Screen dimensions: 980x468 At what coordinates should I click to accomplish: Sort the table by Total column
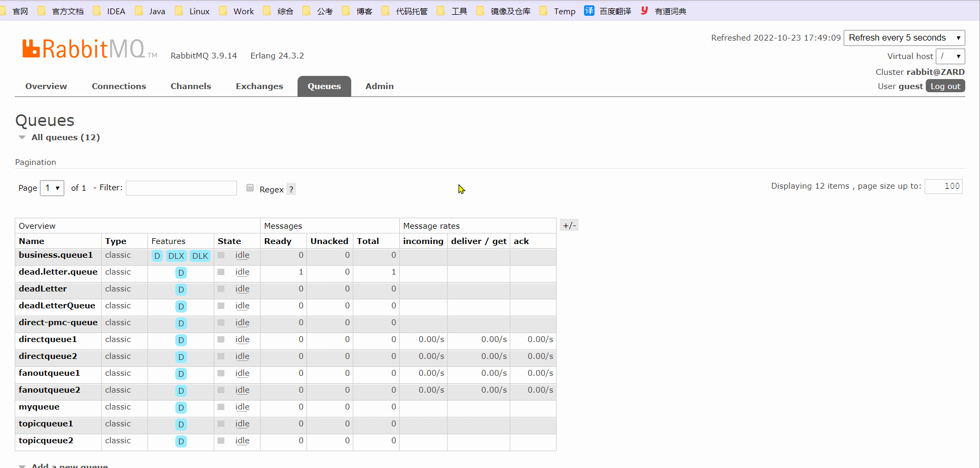[368, 241]
